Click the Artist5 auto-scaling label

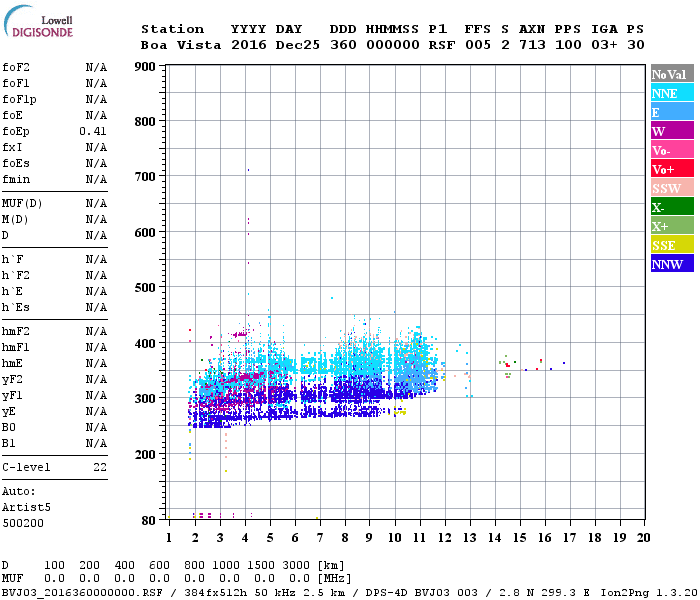pyautogui.click(x=26, y=508)
